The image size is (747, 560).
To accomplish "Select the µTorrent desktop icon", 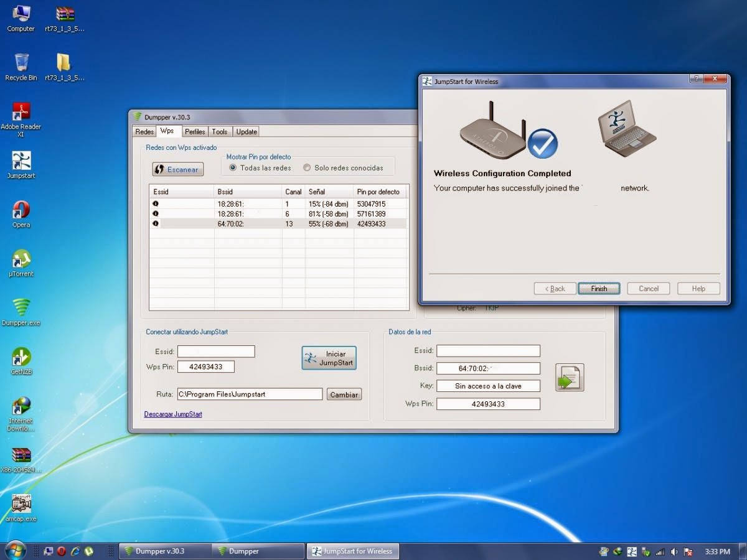I will click(21, 264).
